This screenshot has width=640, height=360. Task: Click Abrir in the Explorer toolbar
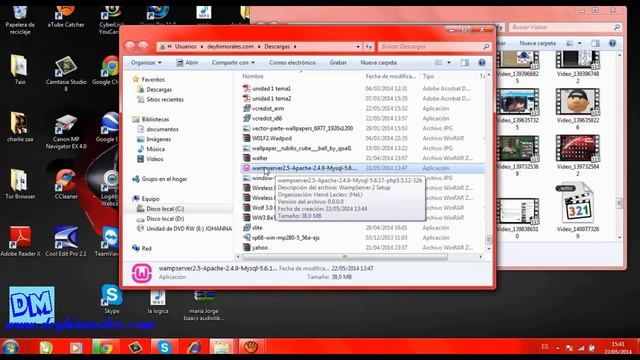click(187, 62)
